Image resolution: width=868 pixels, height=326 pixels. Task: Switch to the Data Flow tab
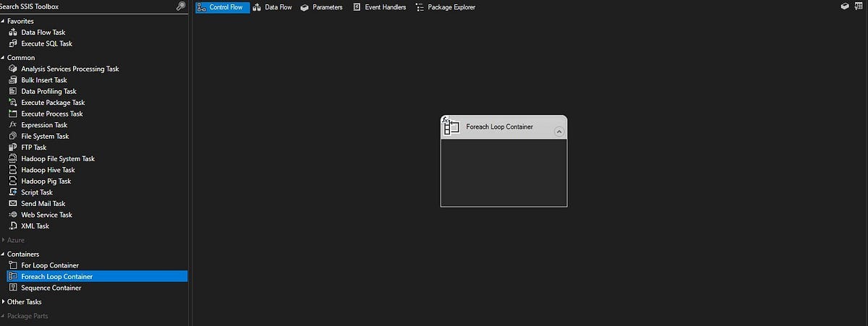tap(273, 7)
